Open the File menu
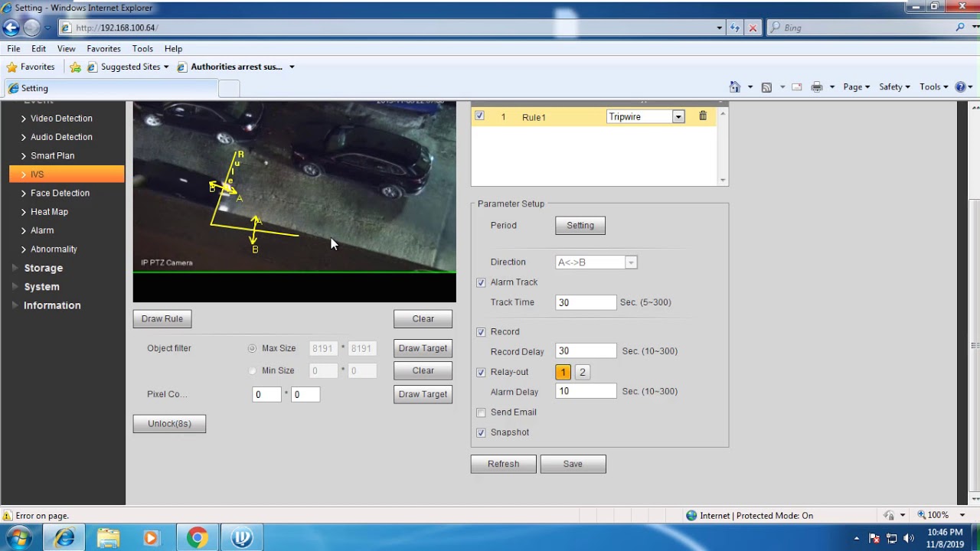This screenshot has width=980, height=551. click(x=14, y=48)
